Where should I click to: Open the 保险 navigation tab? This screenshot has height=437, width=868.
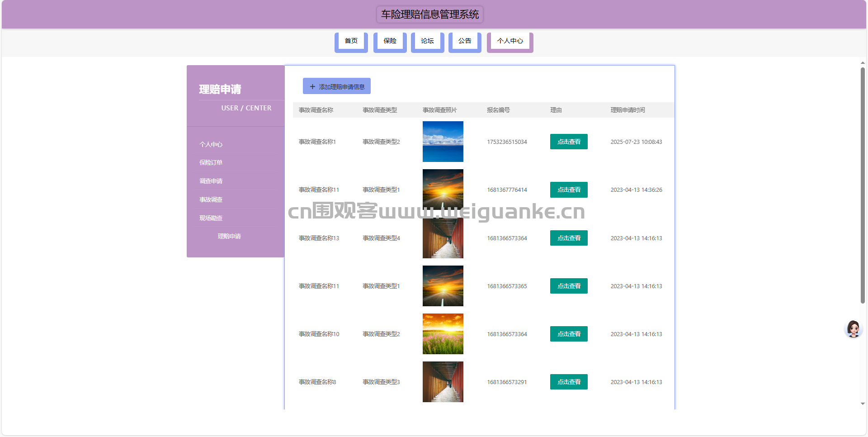pos(390,42)
